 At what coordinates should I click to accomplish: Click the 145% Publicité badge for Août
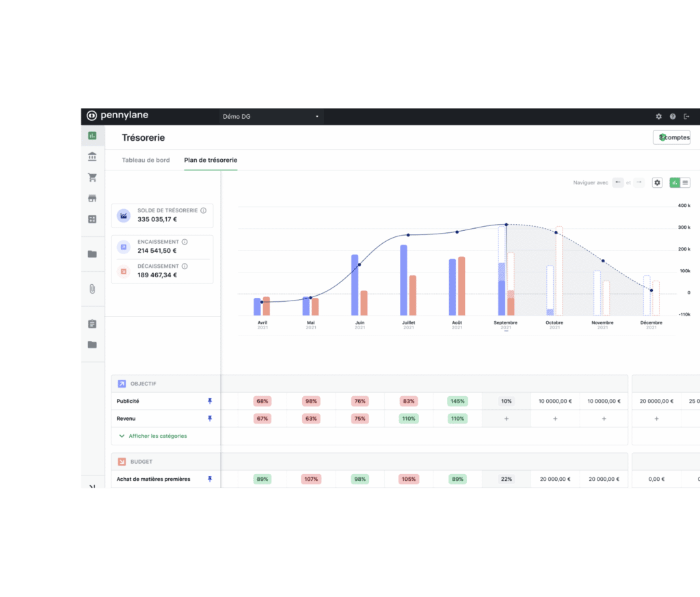click(457, 401)
